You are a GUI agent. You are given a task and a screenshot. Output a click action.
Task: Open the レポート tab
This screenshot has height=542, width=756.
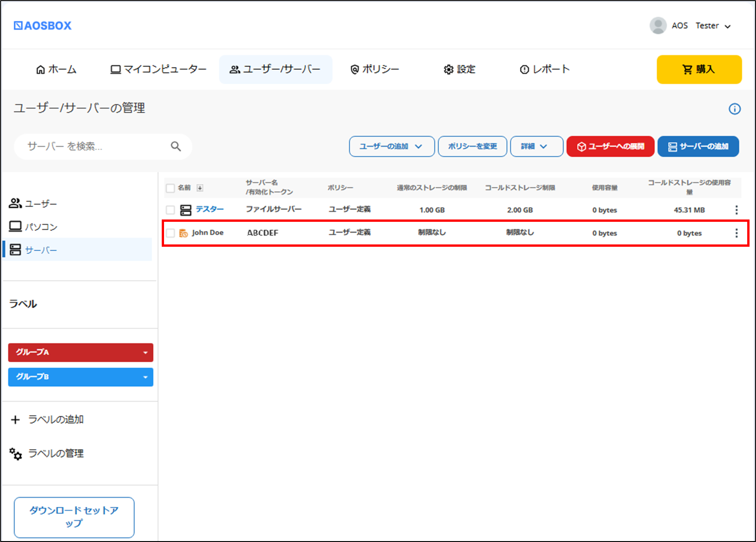(x=545, y=69)
